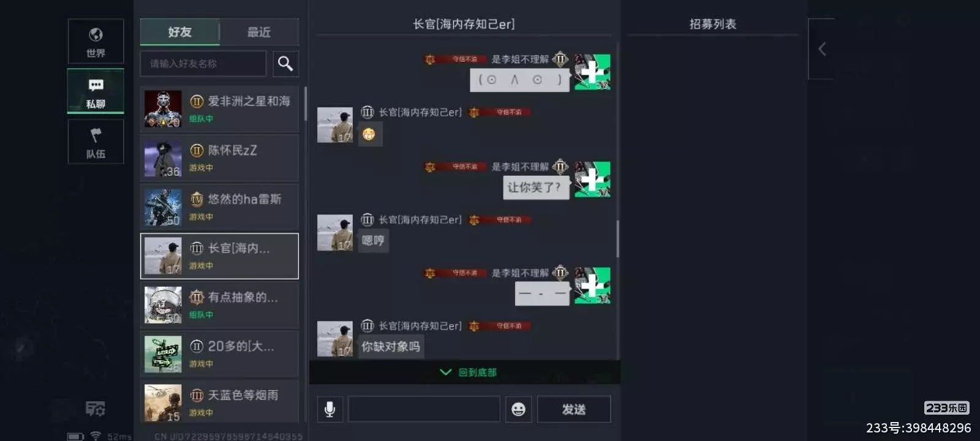Switch to the 好友 friends tab

[180, 32]
